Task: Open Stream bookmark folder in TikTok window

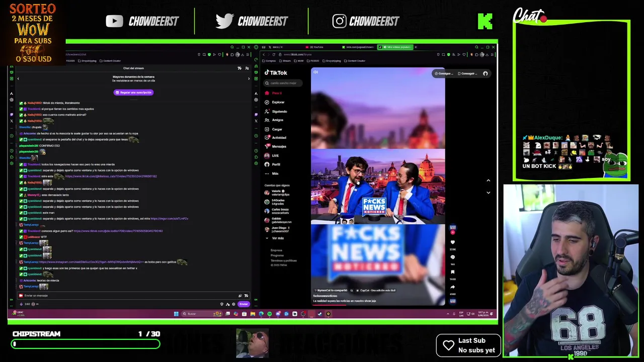Action: coord(285,61)
